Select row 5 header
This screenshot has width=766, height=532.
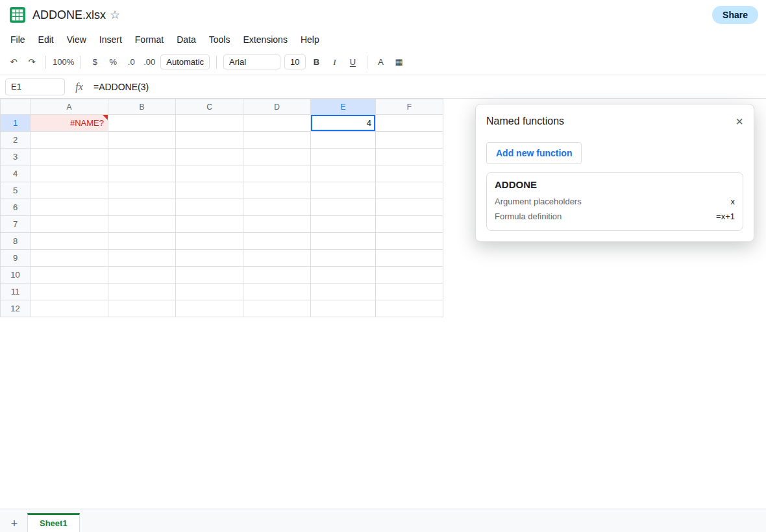tap(15, 190)
